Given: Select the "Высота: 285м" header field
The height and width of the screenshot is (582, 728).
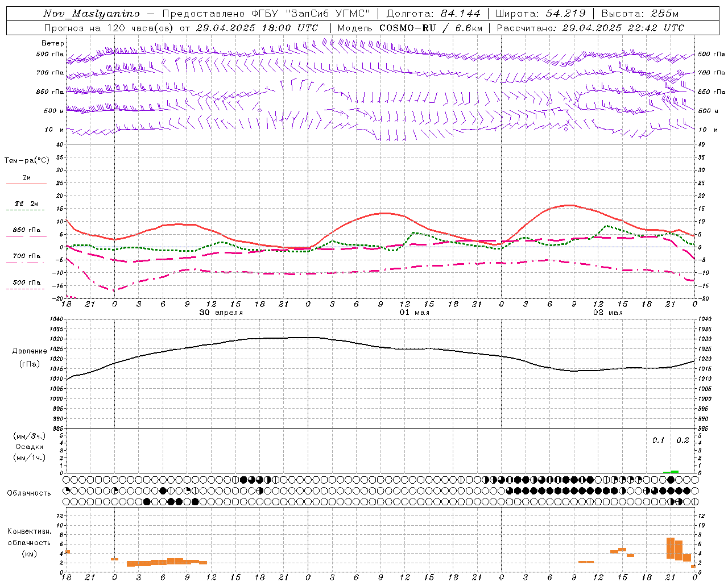Looking at the screenshot, I should tap(640, 14).
